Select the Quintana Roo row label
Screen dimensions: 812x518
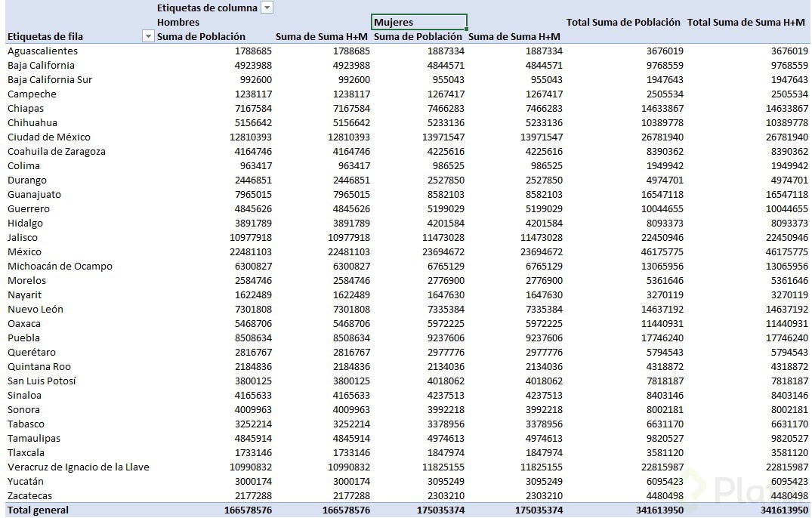pos(39,366)
